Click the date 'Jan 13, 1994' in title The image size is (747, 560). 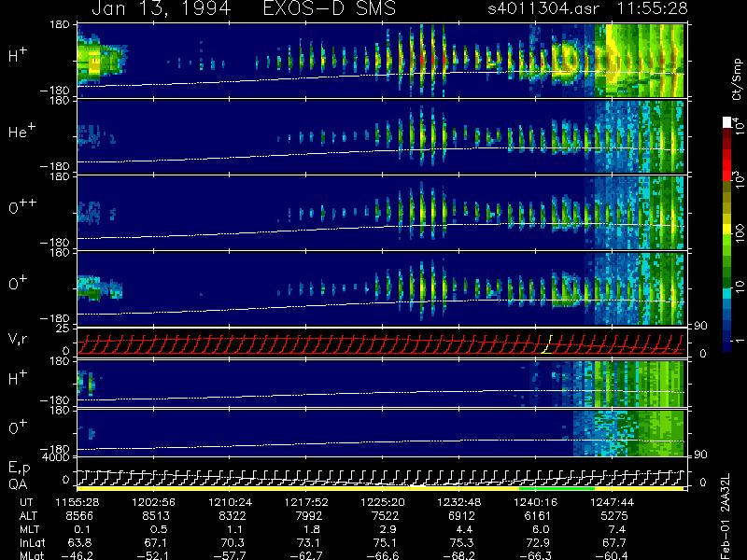pyautogui.click(x=161, y=8)
